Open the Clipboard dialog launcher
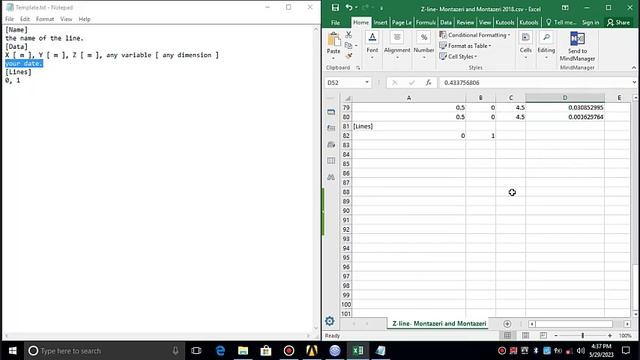The width and height of the screenshot is (640, 360). pyautogui.click(x=358, y=68)
